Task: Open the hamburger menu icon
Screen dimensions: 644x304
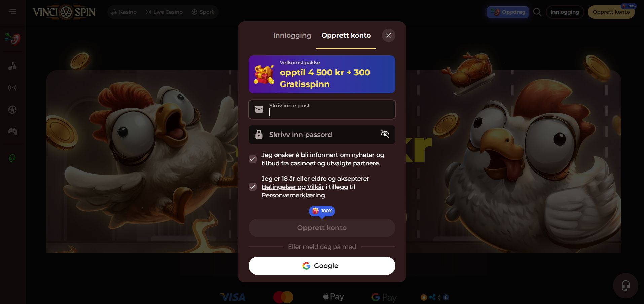Action: pos(12,12)
